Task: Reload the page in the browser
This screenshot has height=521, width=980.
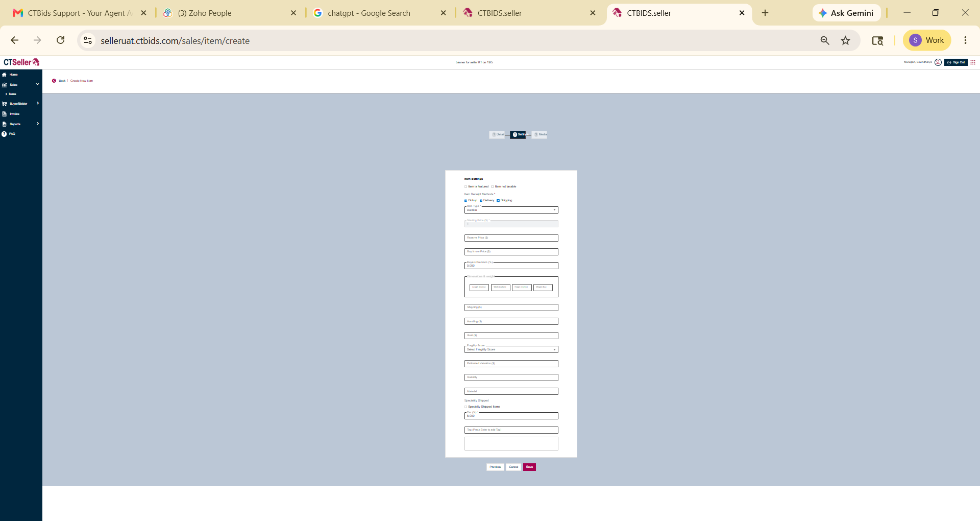Action: tap(60, 40)
